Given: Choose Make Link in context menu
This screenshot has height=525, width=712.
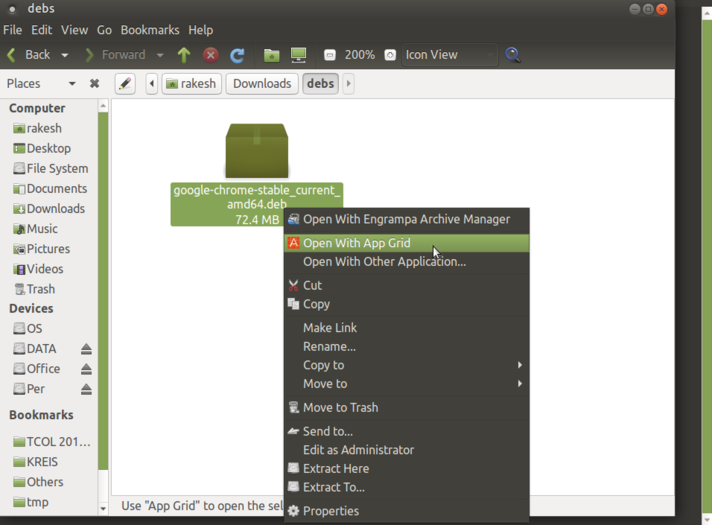Looking at the screenshot, I should coord(406,328).
